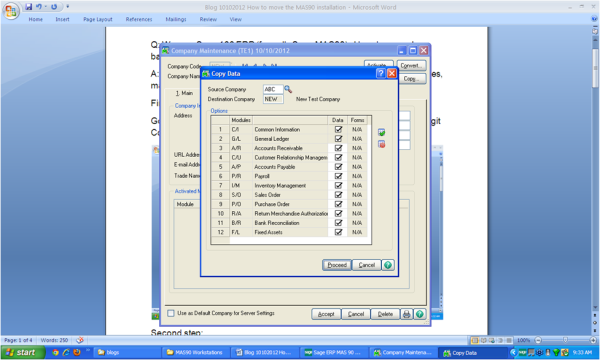Click the 100% zoom level in Word
Viewport: 600px width, 360px height.
[523, 340]
